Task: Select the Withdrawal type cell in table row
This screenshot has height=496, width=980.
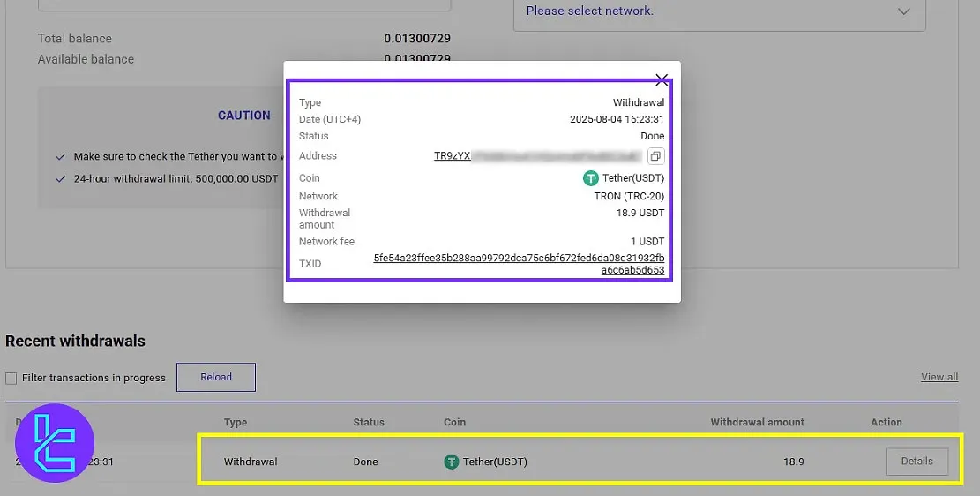Action: pos(251,462)
